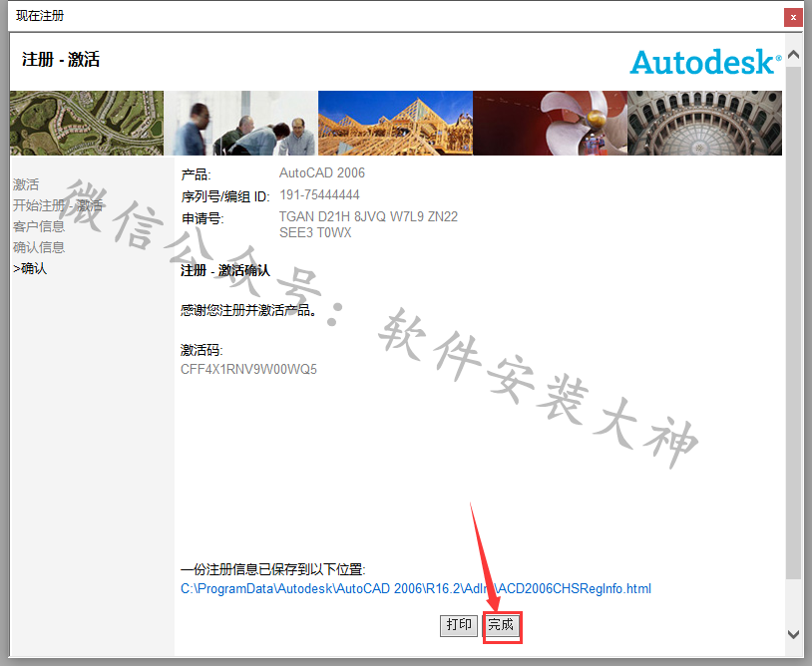Click the 申请号 label

[202, 218]
